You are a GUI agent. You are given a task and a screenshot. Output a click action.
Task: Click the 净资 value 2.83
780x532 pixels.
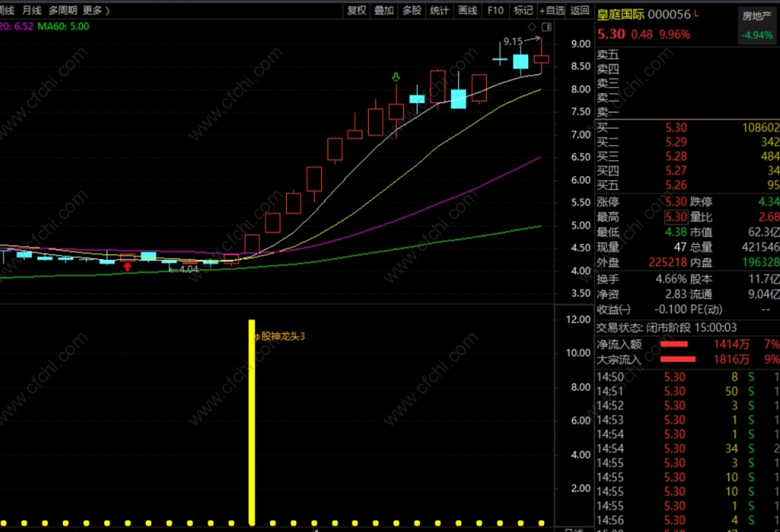(676, 294)
